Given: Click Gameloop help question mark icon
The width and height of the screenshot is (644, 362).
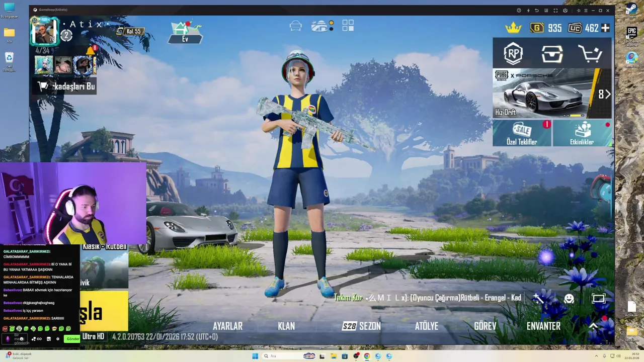Looking at the screenshot, I should click(x=519, y=10).
